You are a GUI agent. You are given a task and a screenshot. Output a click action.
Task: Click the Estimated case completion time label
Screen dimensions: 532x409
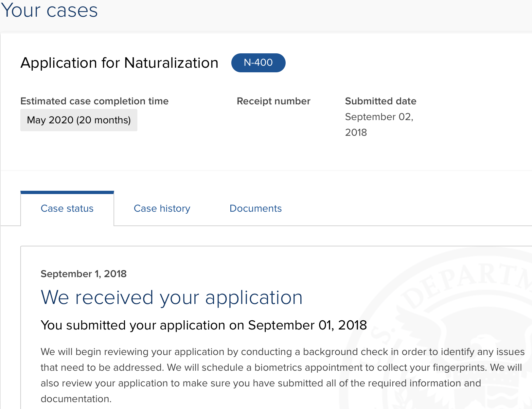tap(95, 101)
